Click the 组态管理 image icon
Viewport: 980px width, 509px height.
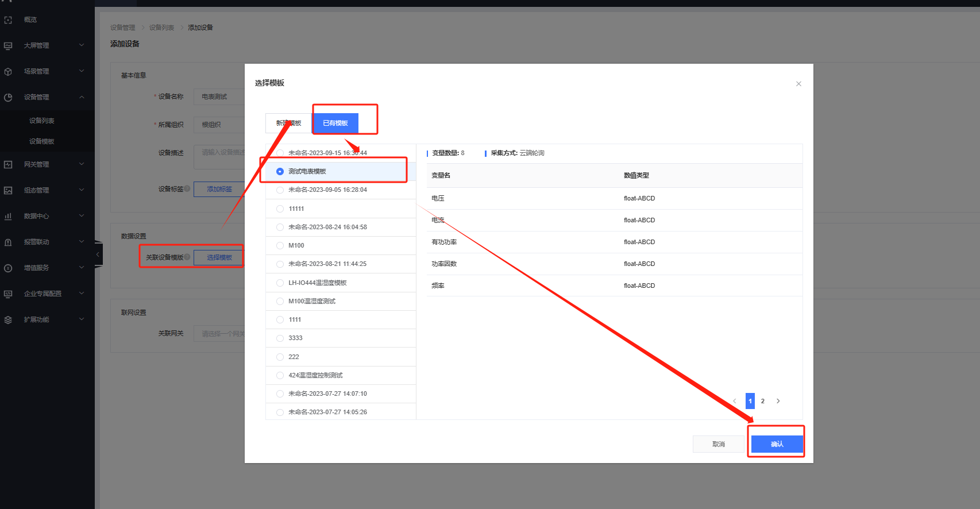tap(8, 191)
